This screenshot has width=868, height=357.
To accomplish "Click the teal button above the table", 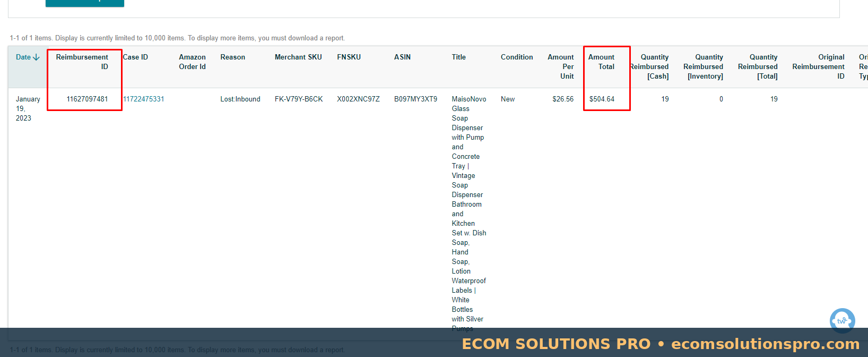I will [x=85, y=3].
